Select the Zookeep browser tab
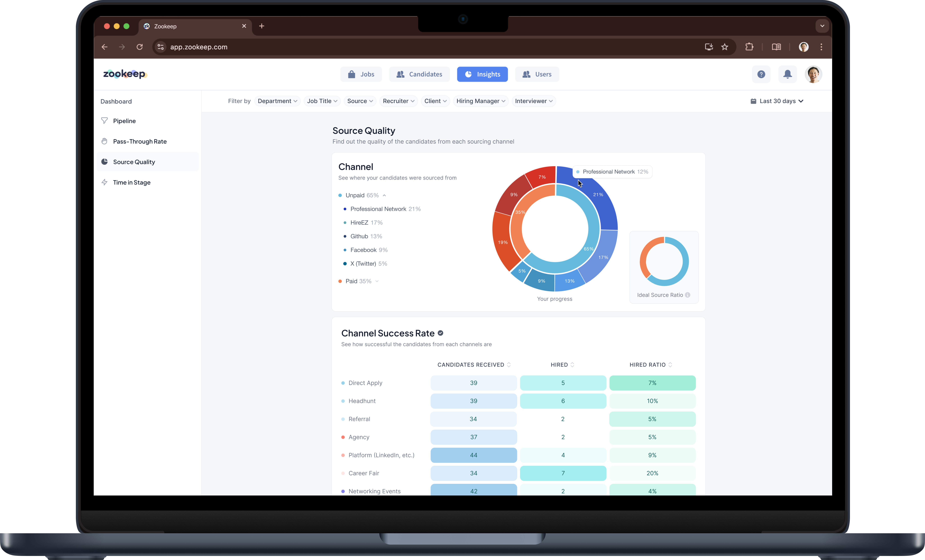Screen dimensions: 925x560 click(x=165, y=26)
